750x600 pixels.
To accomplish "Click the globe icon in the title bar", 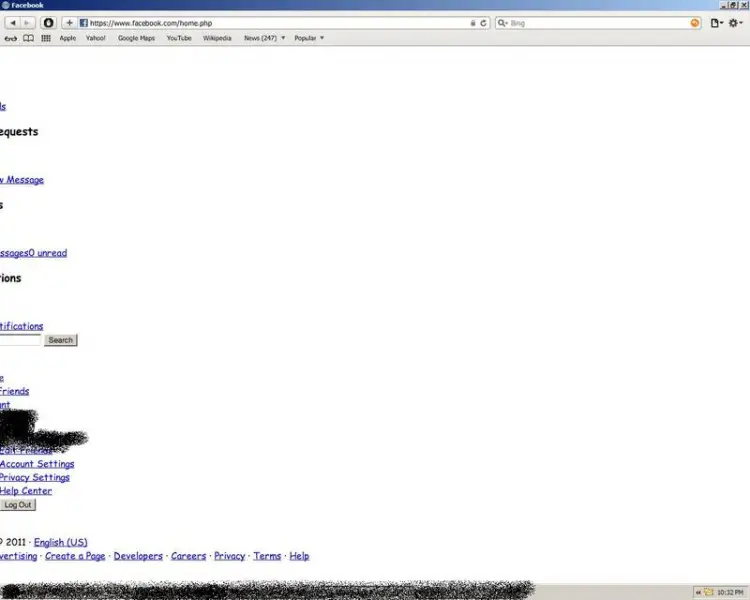I will (x=6, y=5).
